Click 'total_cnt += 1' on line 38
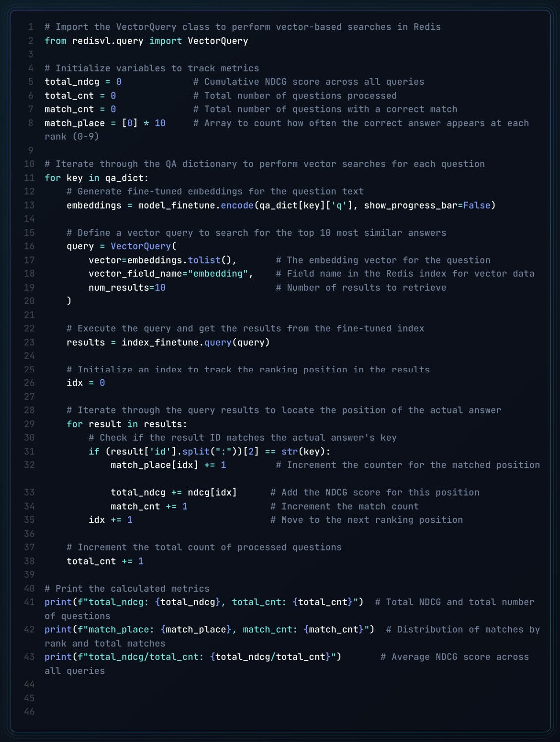560x742 pixels. (x=105, y=561)
